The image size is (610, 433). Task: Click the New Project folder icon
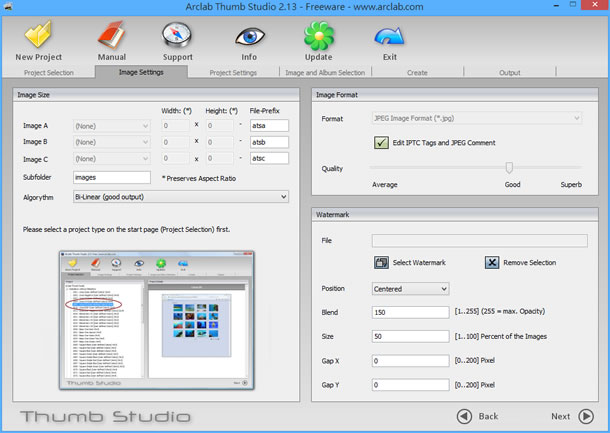[38, 34]
